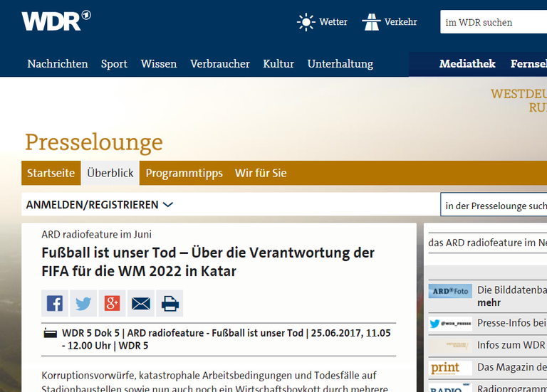This screenshot has width=547, height=392.
Task: Print the article with printer icon
Action: [x=170, y=303]
